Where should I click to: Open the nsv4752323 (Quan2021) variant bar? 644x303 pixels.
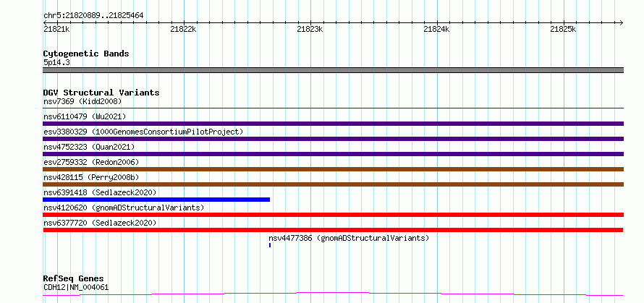pyautogui.click(x=333, y=154)
